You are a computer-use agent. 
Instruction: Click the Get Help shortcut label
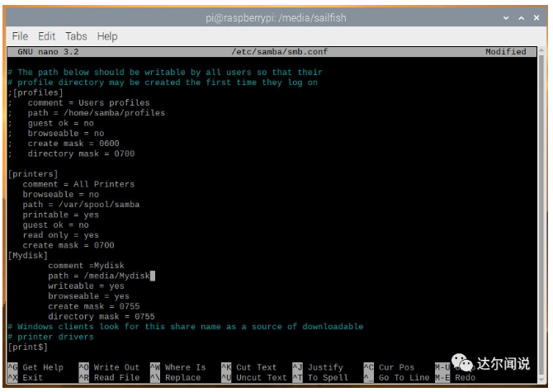tap(42, 367)
